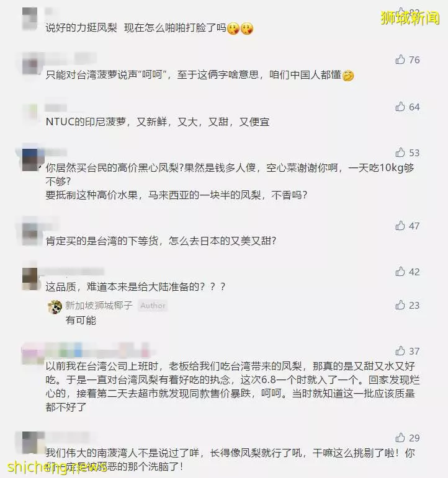The image size is (448, 478).
Task: Like the comment with 76 likes
Action: tap(400, 60)
